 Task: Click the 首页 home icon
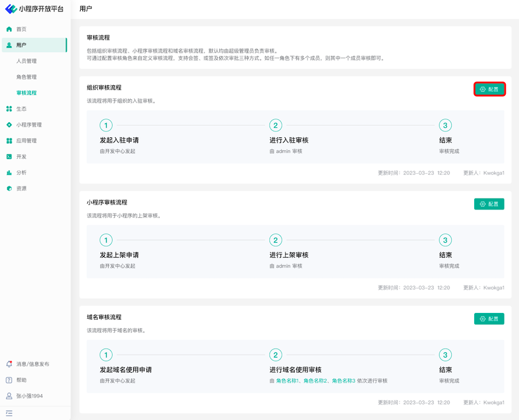coord(9,29)
